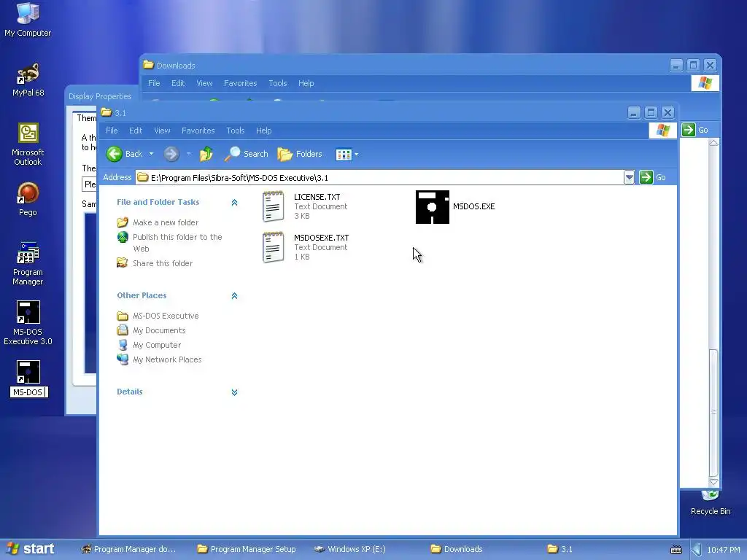Open Recycle Bin on the desktop

tap(711, 503)
